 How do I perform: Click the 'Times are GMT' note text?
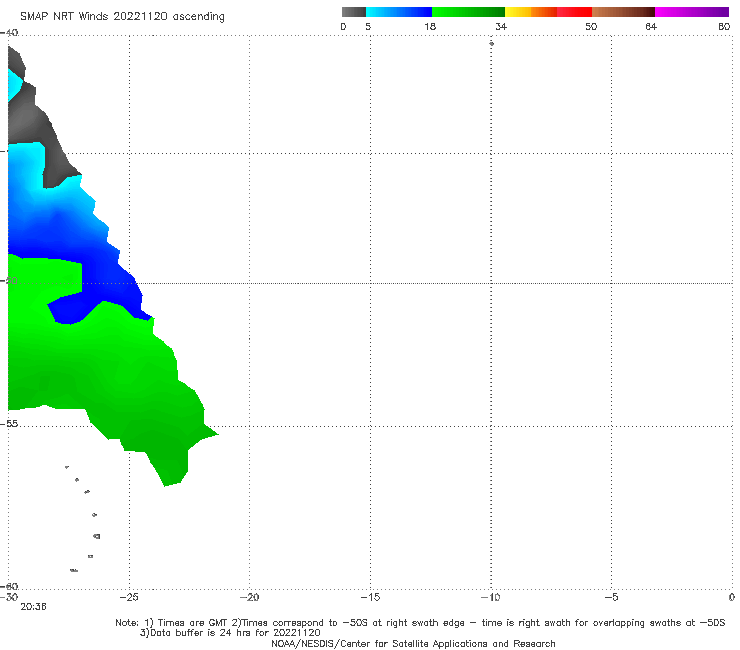click(x=193, y=623)
